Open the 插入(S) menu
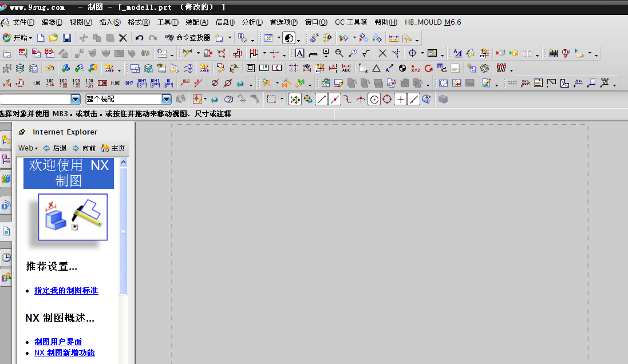This screenshot has height=364, width=628. (x=110, y=22)
